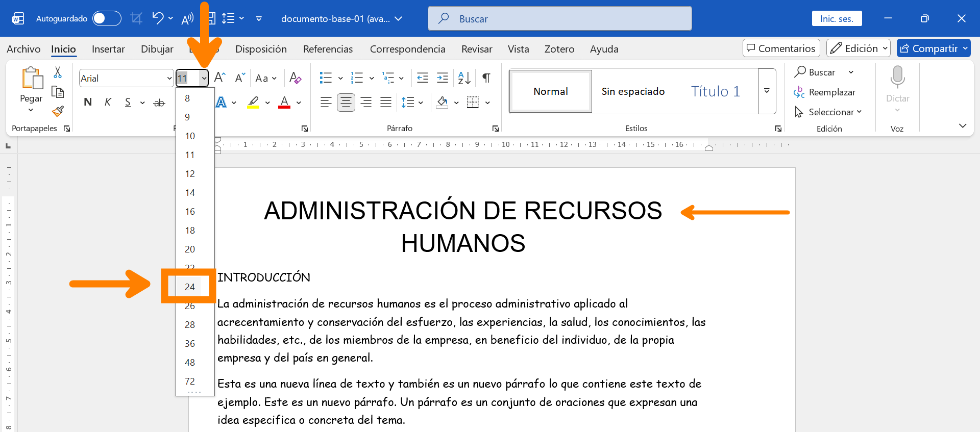Open the Arial font name dropdown
Image resolution: width=980 pixels, height=432 pixels.
169,78
